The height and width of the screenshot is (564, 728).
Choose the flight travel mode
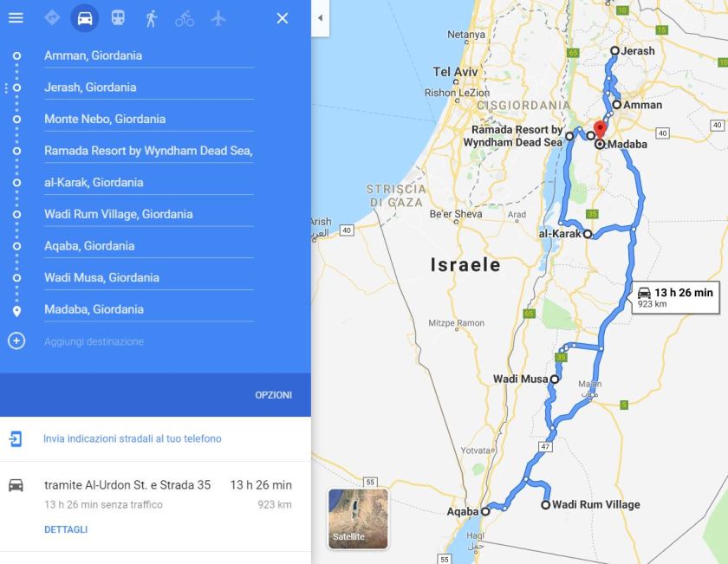218,18
